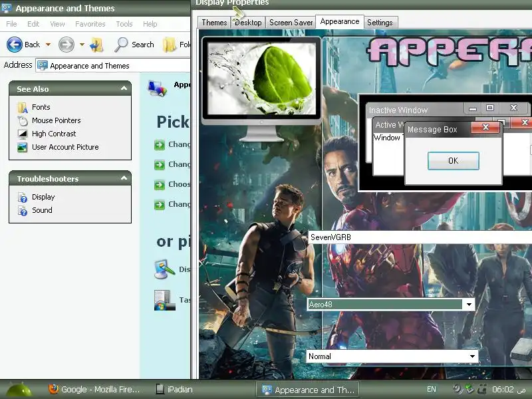
Task: Click the green arrow beside Choos task
Action: 160,185
